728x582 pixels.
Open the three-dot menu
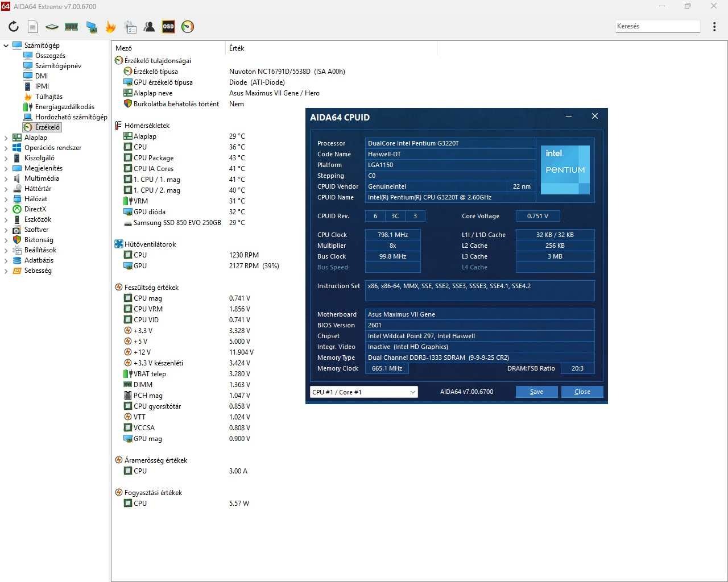714,27
